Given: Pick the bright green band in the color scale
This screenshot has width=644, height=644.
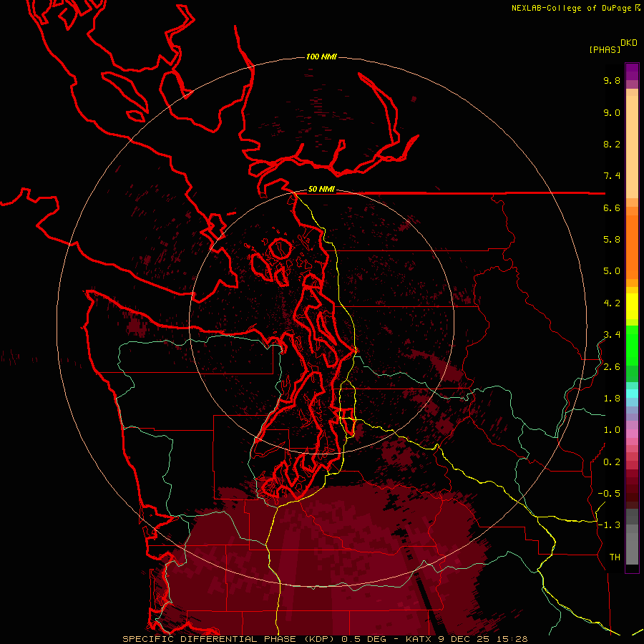Looking at the screenshot, I should [x=632, y=345].
